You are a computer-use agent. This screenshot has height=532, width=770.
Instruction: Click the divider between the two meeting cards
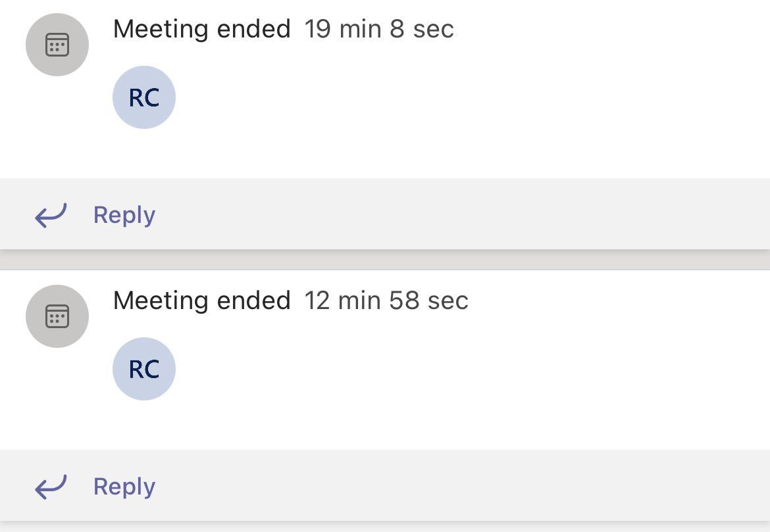[385, 260]
